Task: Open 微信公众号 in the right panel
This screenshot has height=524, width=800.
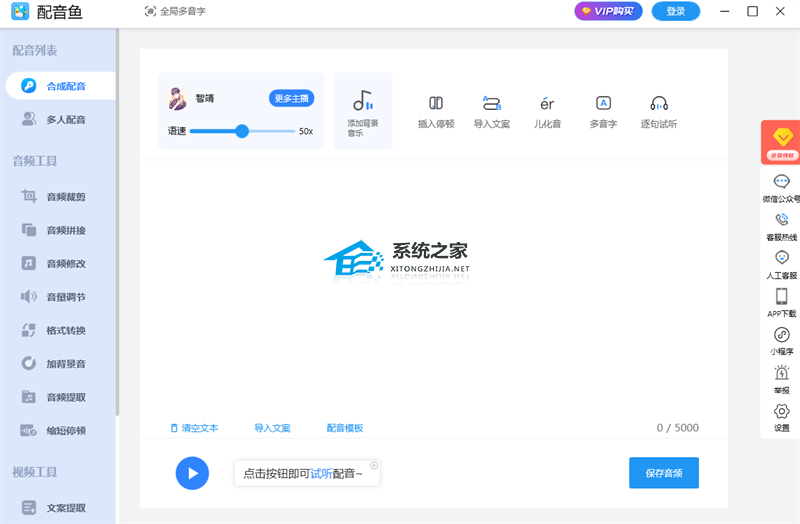Action: coord(782,188)
